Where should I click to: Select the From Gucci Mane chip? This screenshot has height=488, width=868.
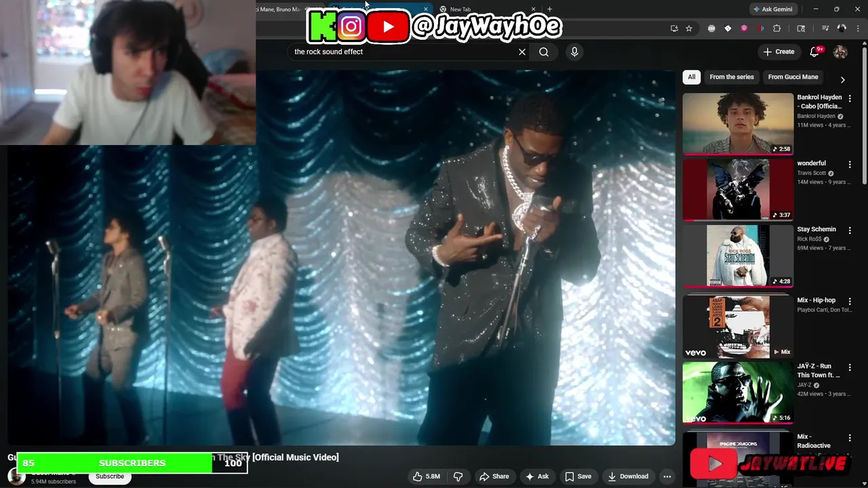(x=793, y=77)
